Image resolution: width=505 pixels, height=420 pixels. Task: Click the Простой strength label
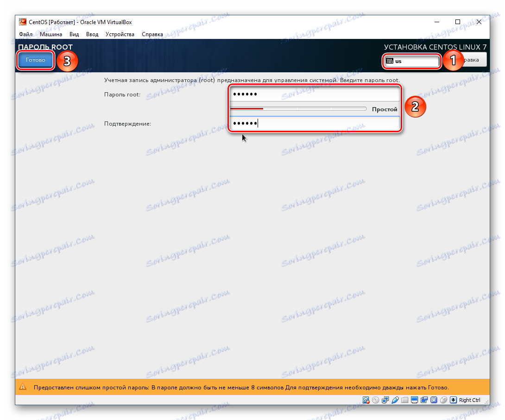pos(385,109)
